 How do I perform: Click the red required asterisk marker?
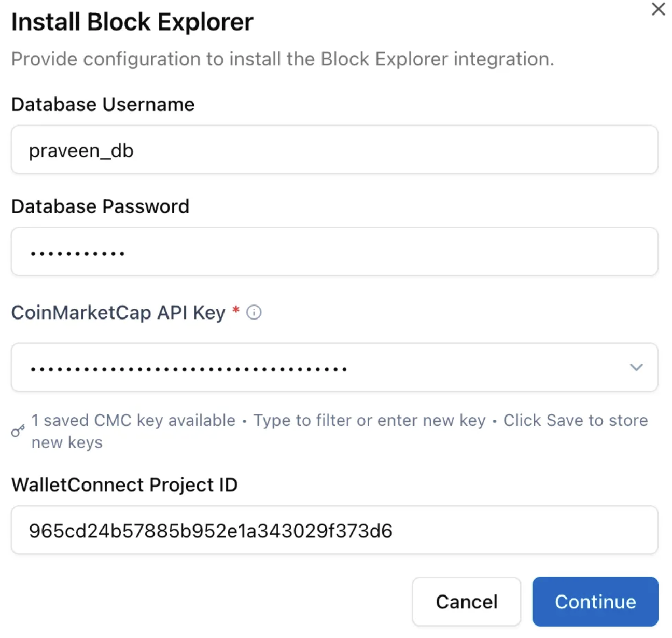coord(236,310)
